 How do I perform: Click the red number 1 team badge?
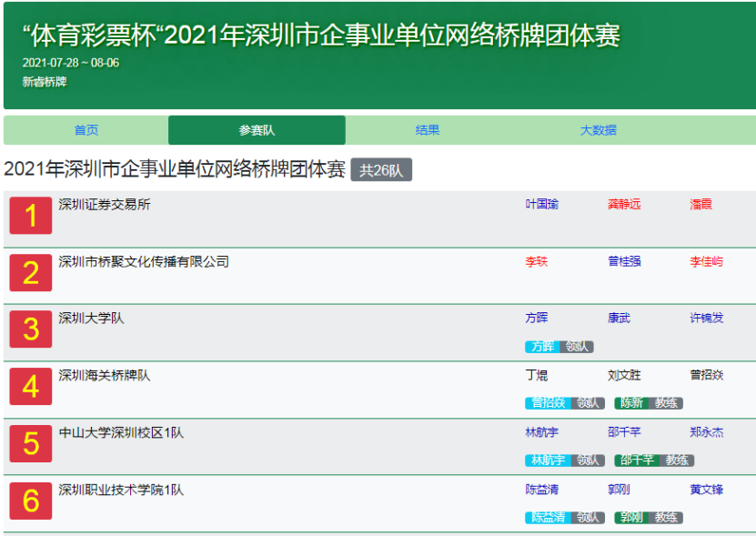click(x=31, y=215)
